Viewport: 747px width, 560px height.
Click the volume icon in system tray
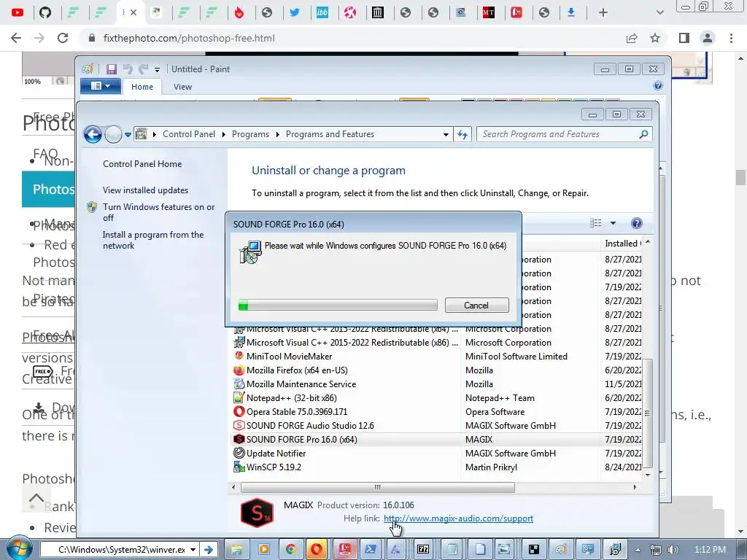pyautogui.click(x=673, y=550)
